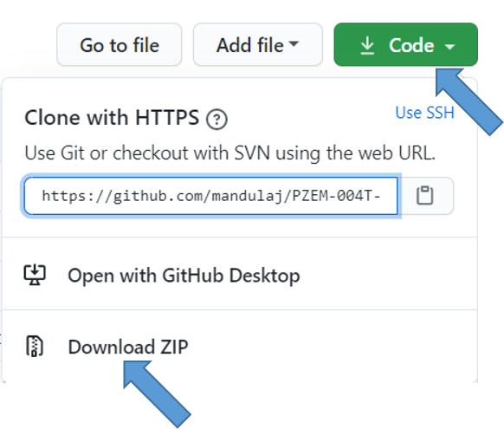
Task: Click the download arrow icon on Code button
Action: click(x=367, y=45)
